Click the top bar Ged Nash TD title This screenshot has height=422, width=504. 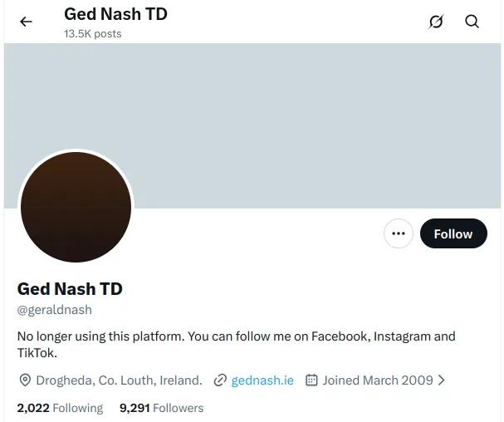[x=115, y=15]
